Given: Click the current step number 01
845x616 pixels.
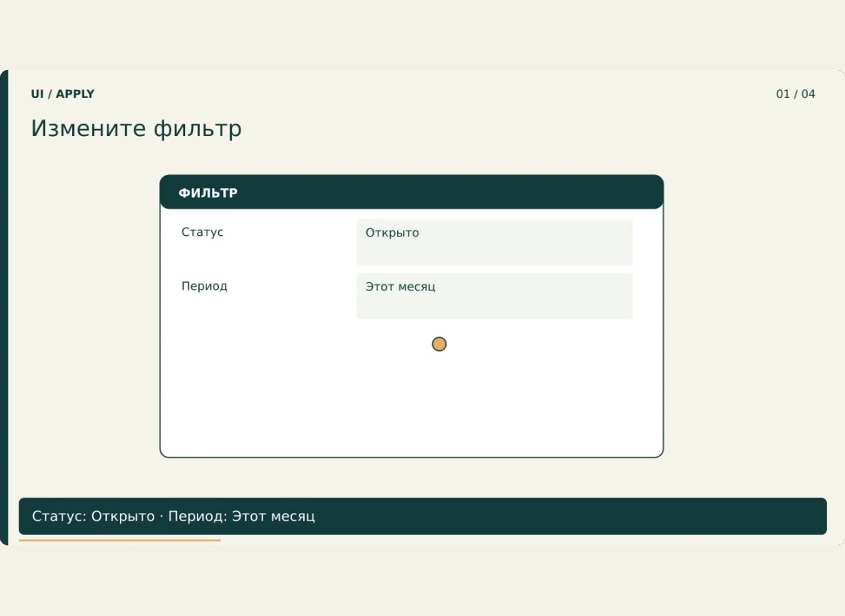Looking at the screenshot, I should [783, 94].
